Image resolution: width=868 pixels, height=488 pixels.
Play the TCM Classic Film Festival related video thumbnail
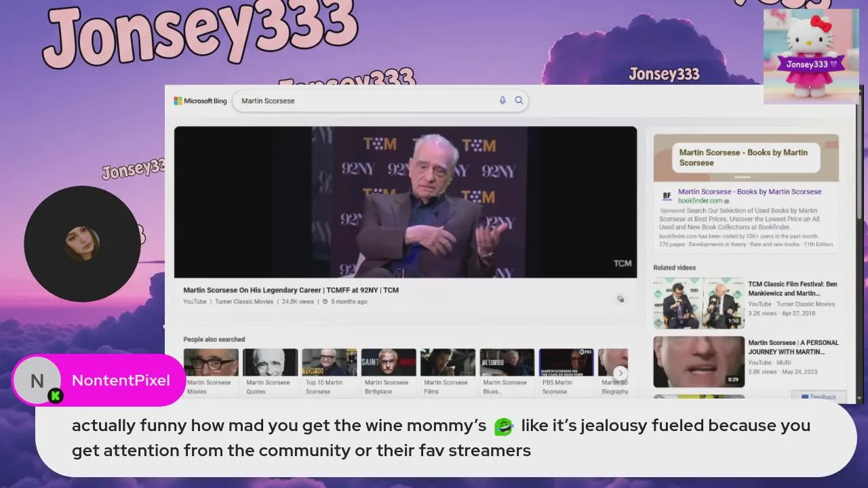point(698,303)
